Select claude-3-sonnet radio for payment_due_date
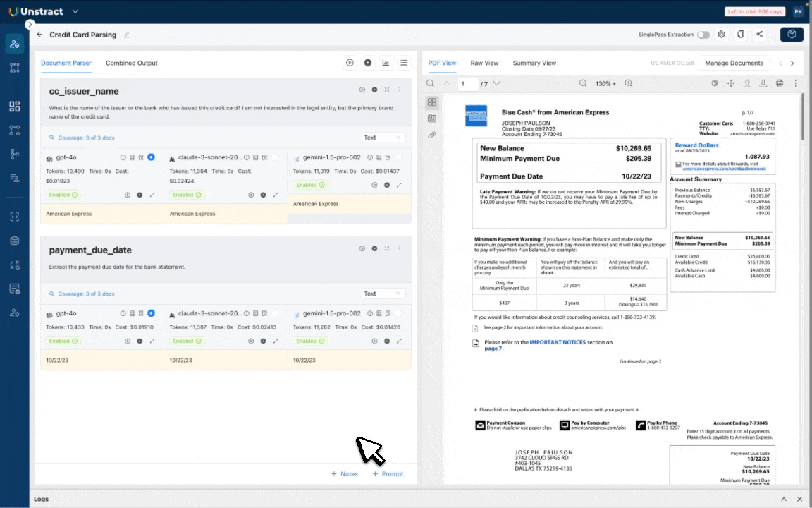 tap(275, 313)
